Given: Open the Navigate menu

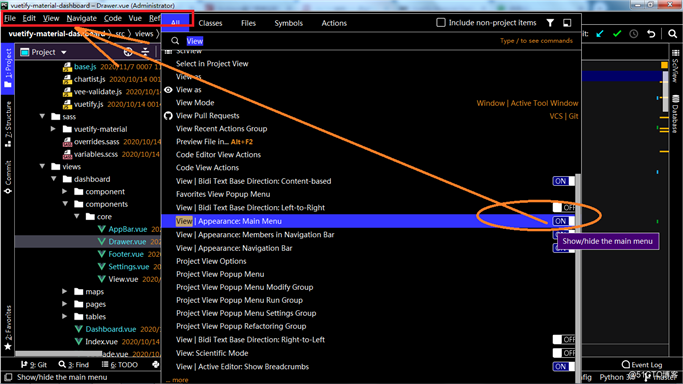Looking at the screenshot, I should coord(81,18).
